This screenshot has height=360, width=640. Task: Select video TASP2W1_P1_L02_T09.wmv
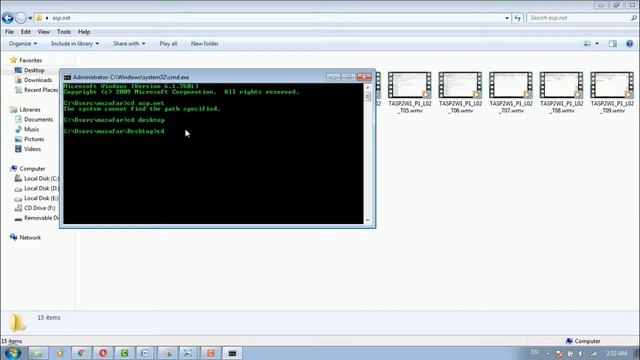(x=612, y=93)
